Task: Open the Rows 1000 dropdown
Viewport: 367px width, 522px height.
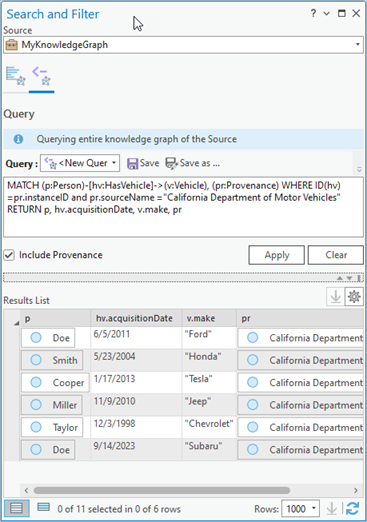Action: [x=300, y=509]
